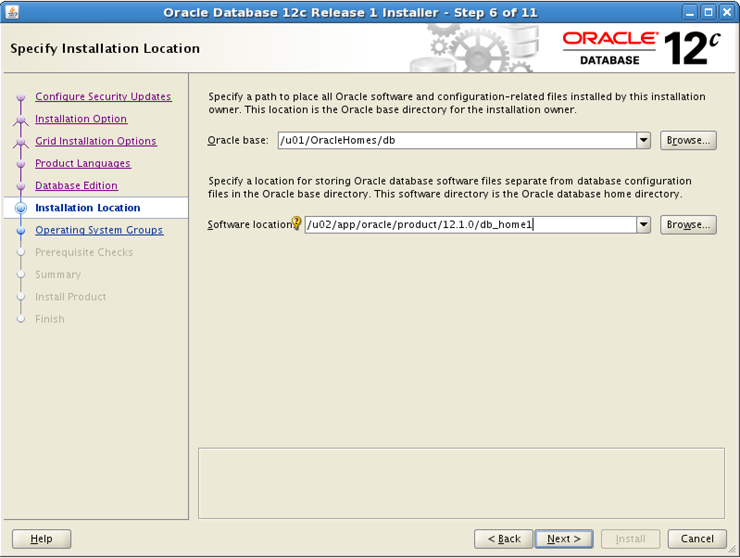Viewport: 740px width, 558px height.
Task: Browse for the Software location directory
Action: 688,225
